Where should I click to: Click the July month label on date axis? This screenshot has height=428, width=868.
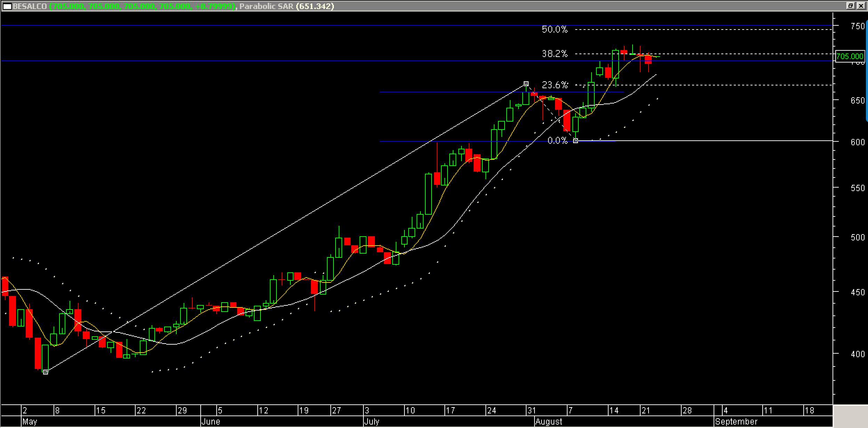(x=372, y=422)
